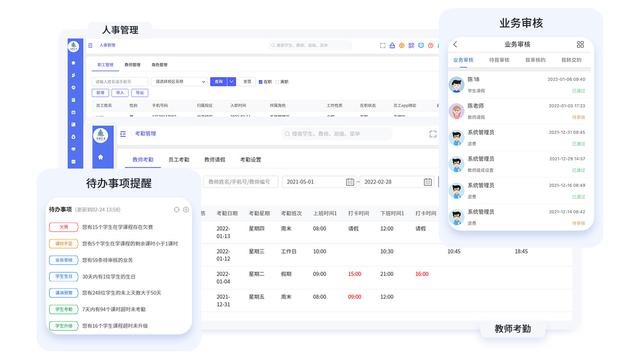Screen dimensions: 640x360
Task: Click the orange round icon in 人事管理 top bar
Action: click(x=402, y=45)
